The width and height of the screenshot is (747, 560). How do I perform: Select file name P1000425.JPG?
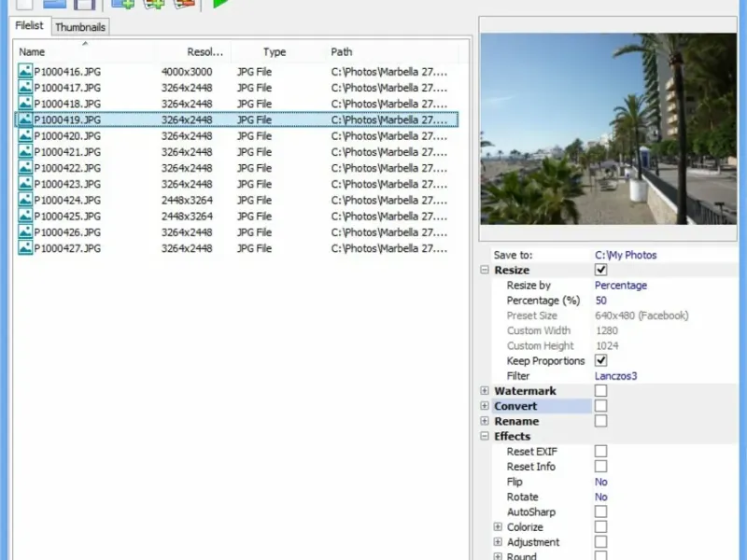[x=67, y=217]
